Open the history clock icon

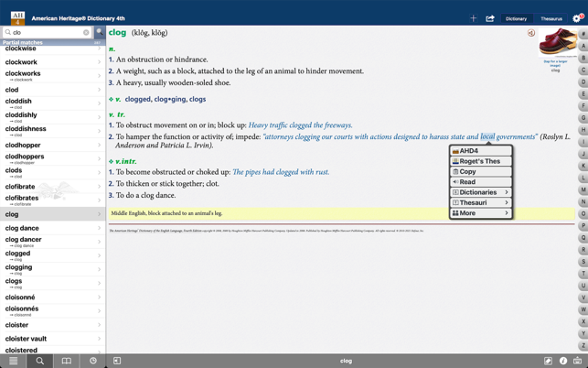93,361
